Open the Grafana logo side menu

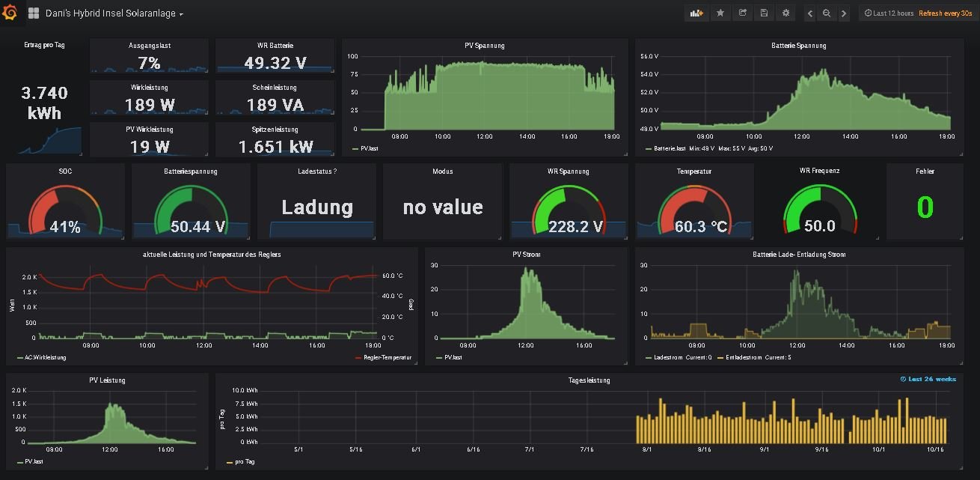[x=10, y=13]
